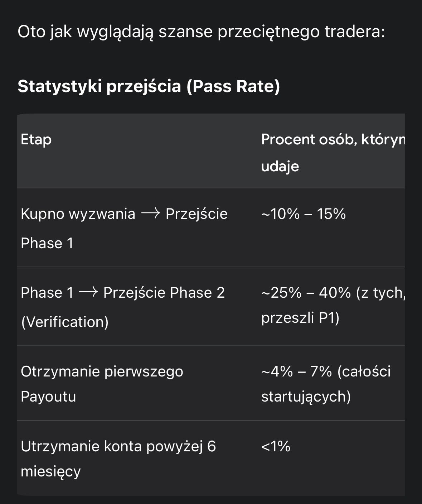Click the arrow between Phase 1 and Przejście Phase 2

(88, 293)
